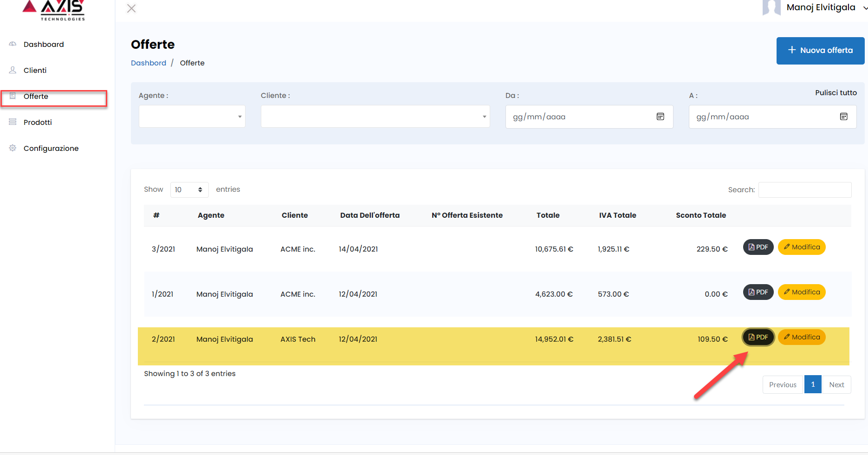Click offer number 1/2021
The width and height of the screenshot is (868, 455).
pyautogui.click(x=162, y=294)
